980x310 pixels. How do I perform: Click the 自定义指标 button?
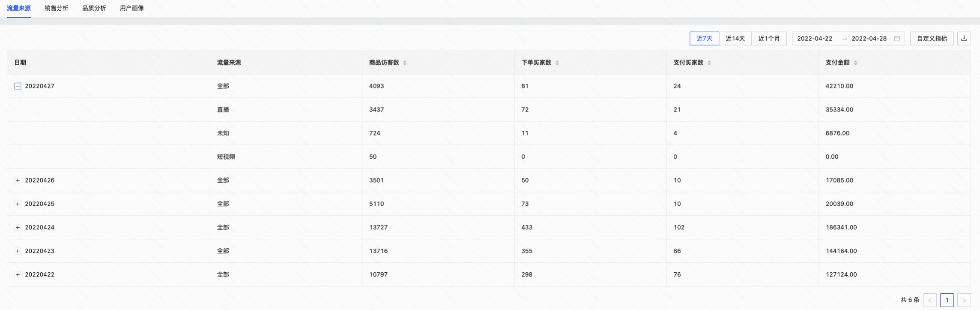pos(932,38)
